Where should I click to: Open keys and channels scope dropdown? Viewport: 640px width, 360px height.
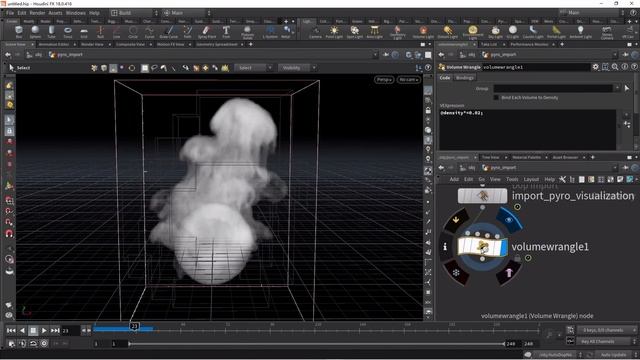coord(606,330)
